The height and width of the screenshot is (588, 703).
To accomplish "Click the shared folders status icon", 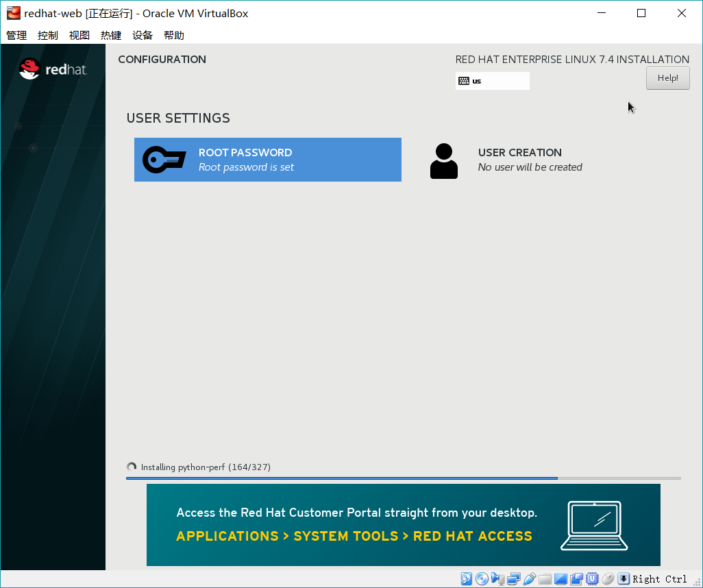I will coord(545,578).
